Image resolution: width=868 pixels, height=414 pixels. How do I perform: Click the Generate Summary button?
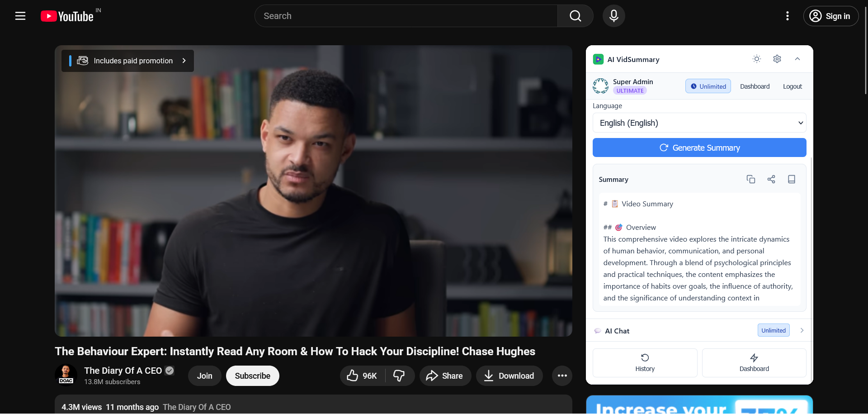(699, 148)
